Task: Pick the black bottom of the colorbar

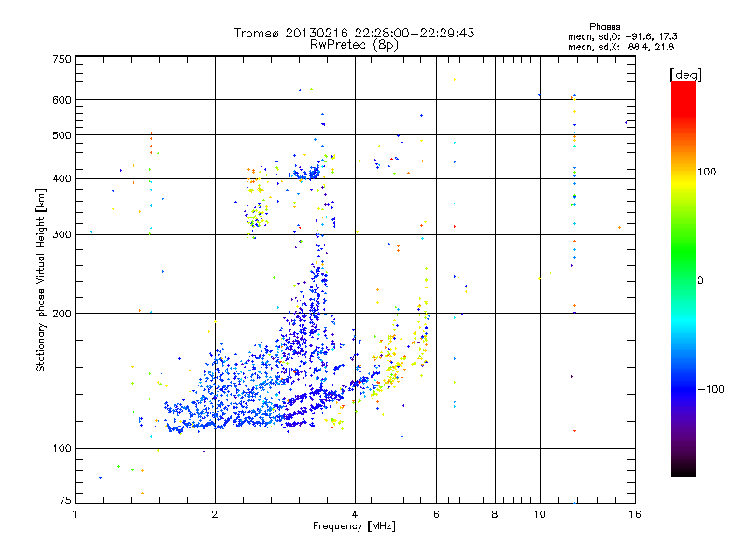Action: tap(684, 469)
